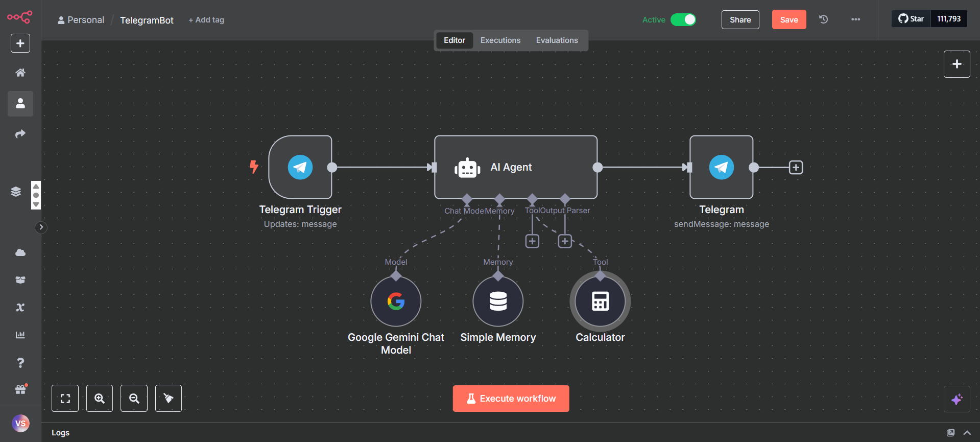Click 'sendMessage: message' subtitle text
Image resolution: width=980 pixels, height=442 pixels.
722,224
